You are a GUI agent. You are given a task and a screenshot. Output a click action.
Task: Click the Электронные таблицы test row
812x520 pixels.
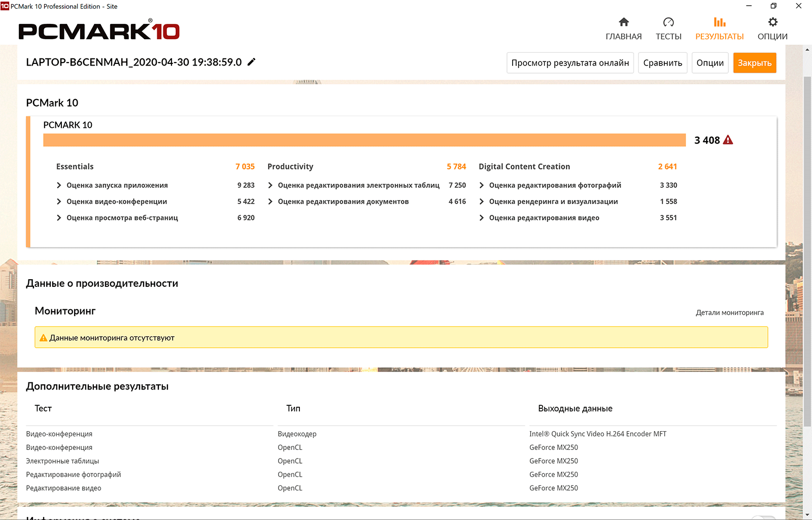[x=62, y=461]
